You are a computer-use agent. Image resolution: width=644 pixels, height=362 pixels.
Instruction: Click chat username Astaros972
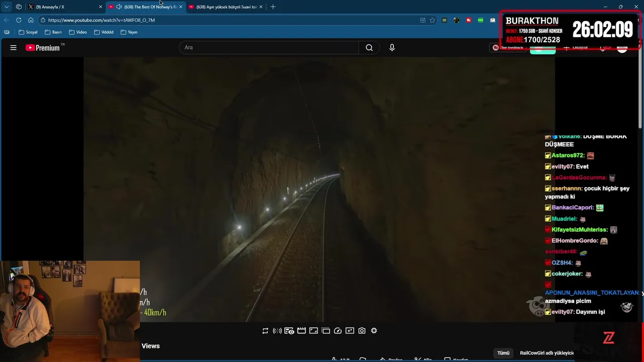pos(568,155)
